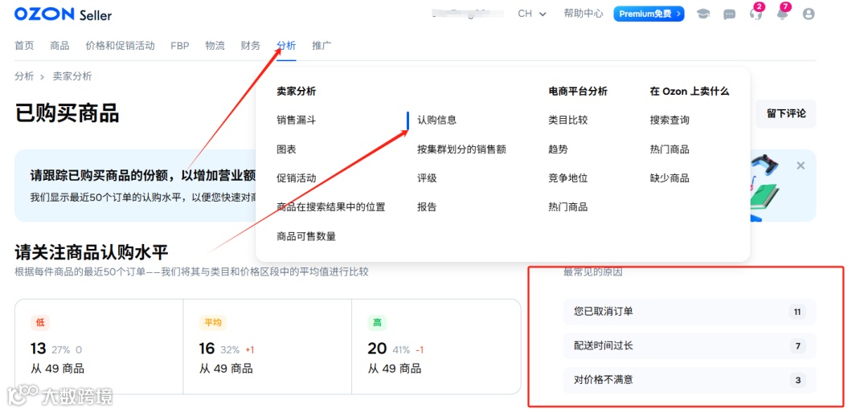Select 搜索查询 menu entry
Screen dimensions: 868x412
point(669,120)
